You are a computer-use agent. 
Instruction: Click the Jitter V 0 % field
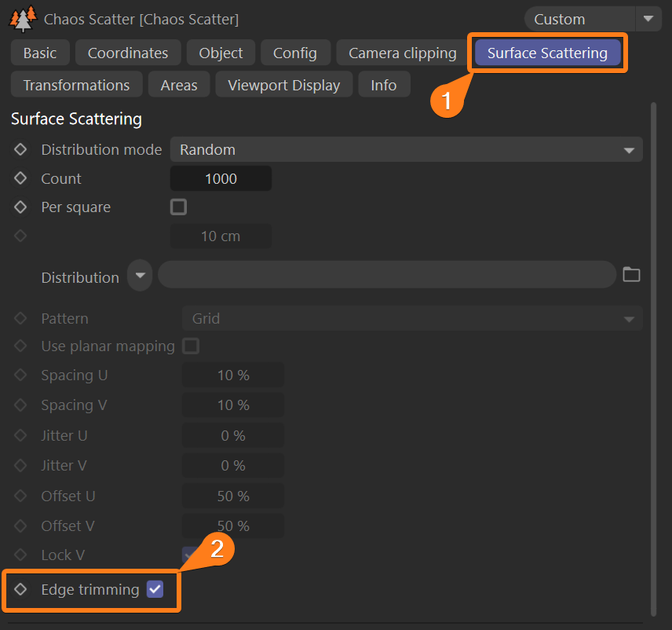233,465
